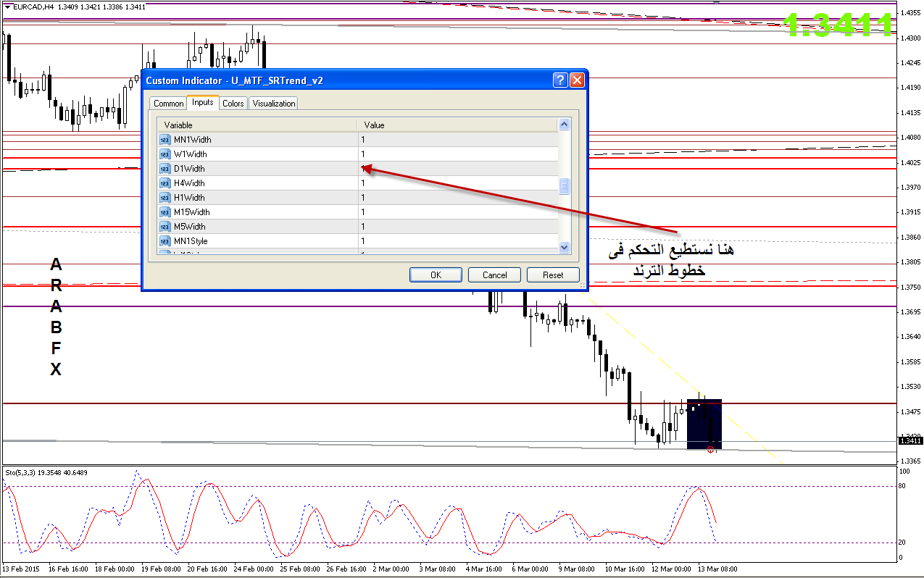
Task: Click the integer icon beside MN1Style
Action: pyautogui.click(x=164, y=240)
